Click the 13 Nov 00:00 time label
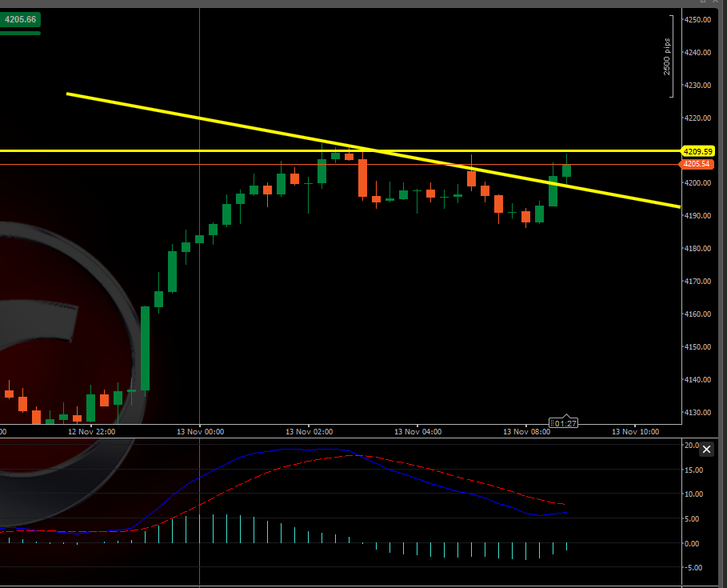This screenshot has height=588, width=727. point(200,432)
